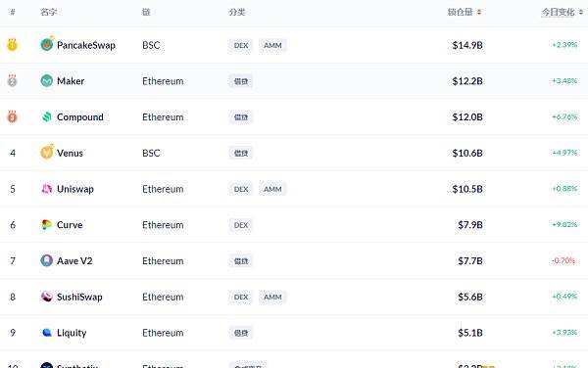Screen dimensions: 588x368
Task: Click the Aave V2 ghost icon
Action: (x=46, y=260)
